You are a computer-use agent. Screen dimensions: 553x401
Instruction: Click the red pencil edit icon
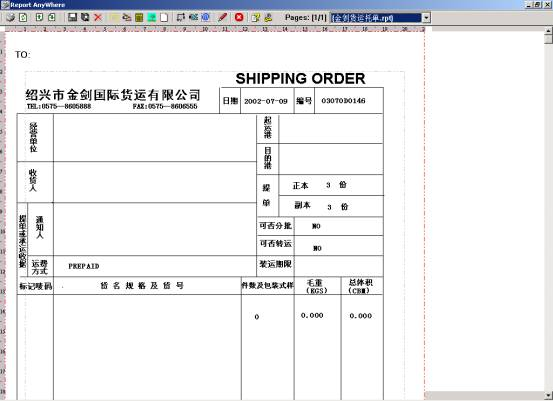(x=222, y=17)
